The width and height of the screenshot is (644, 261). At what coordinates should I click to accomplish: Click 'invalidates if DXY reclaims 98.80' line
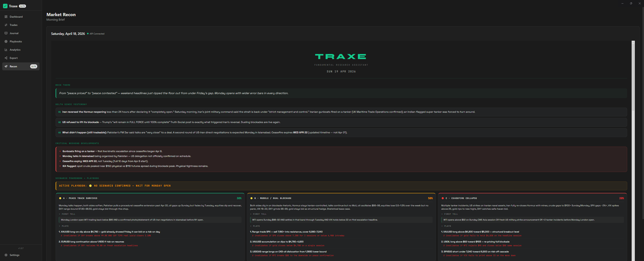click(x=99, y=246)
